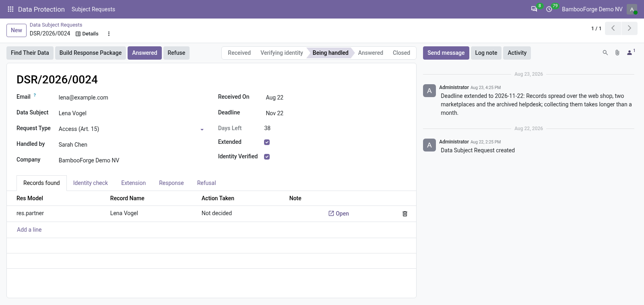
Task: Open the attachments paperclip icon
Action: tap(617, 53)
